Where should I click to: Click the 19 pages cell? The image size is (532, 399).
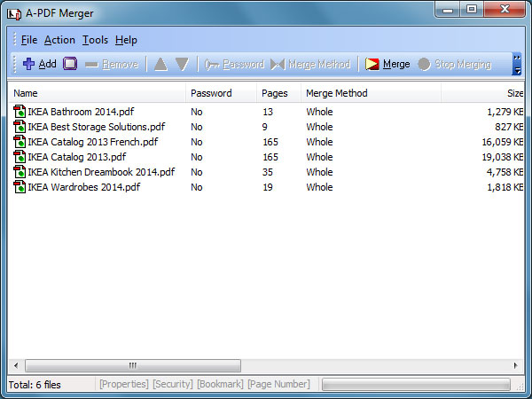tap(268, 187)
